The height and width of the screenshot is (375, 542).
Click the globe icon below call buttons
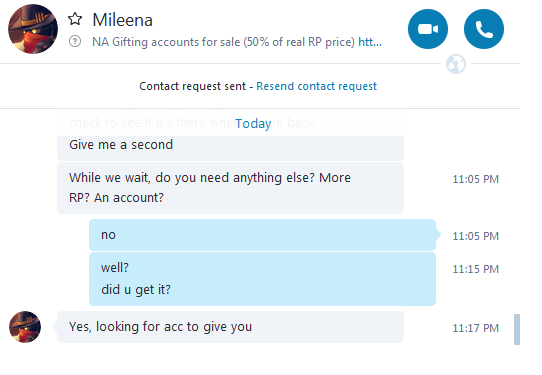point(456,64)
